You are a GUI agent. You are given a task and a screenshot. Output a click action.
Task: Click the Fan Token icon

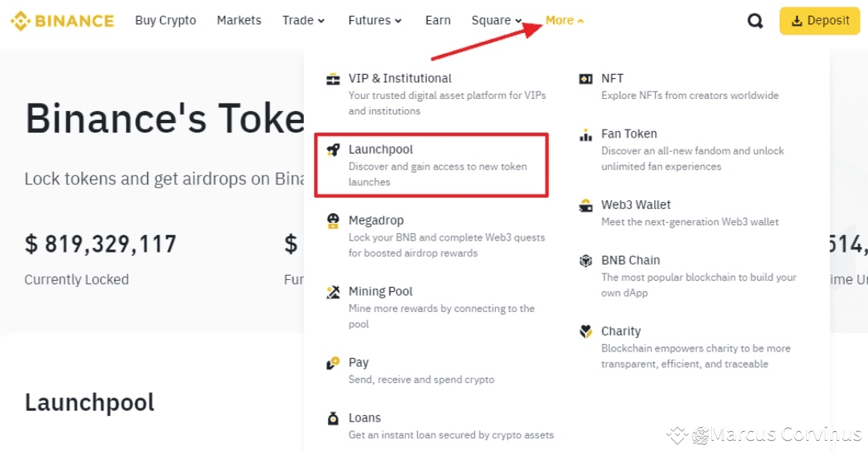tap(586, 135)
